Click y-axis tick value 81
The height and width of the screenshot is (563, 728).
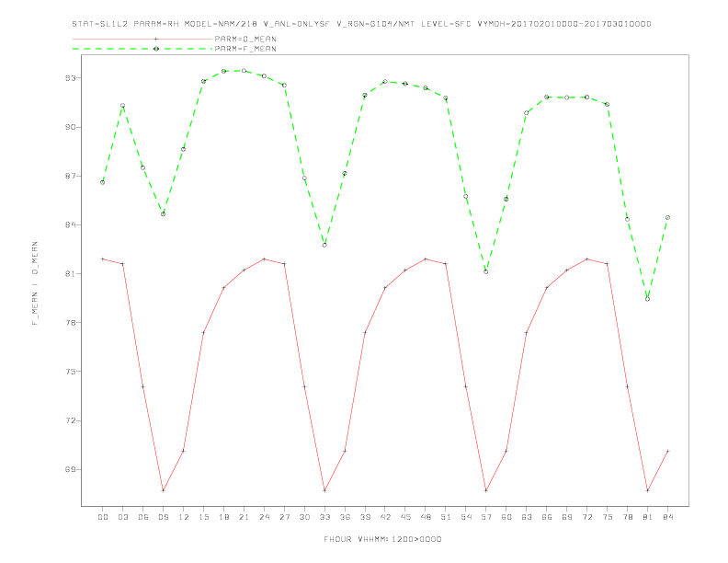(70, 273)
